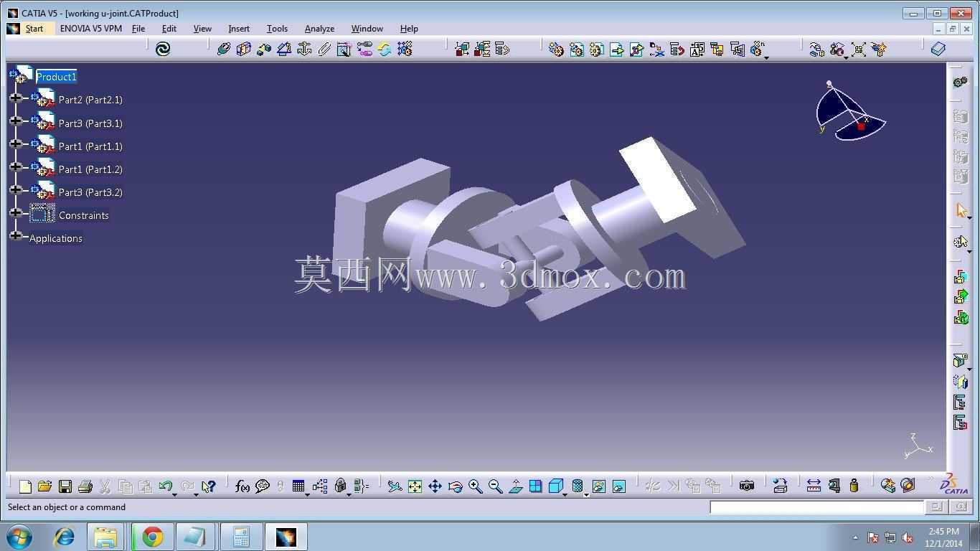Open the Shading mode cylinder icon
980x551 pixels.
[578, 486]
